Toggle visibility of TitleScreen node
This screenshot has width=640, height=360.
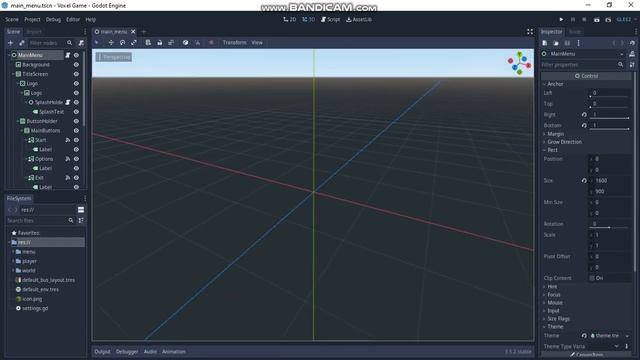[76, 74]
